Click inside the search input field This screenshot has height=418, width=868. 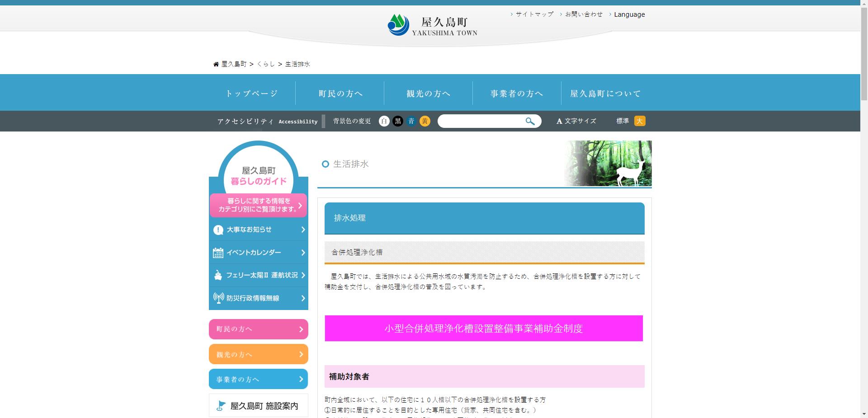479,121
